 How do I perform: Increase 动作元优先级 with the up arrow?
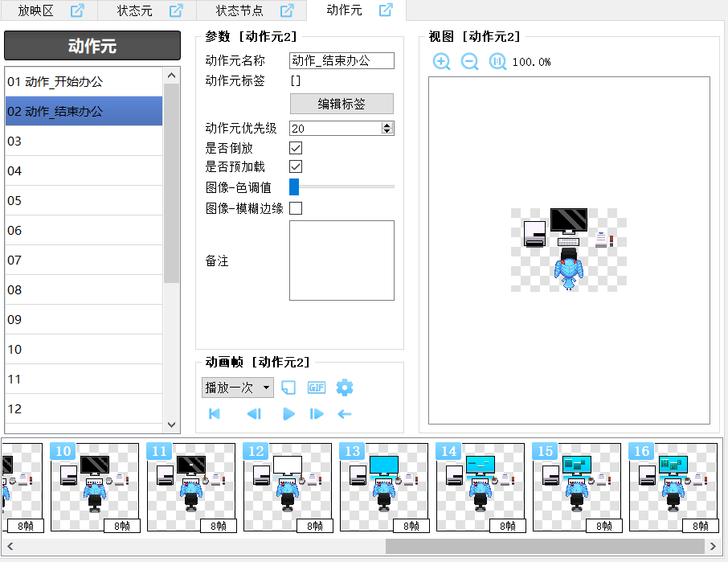pyautogui.click(x=387, y=125)
